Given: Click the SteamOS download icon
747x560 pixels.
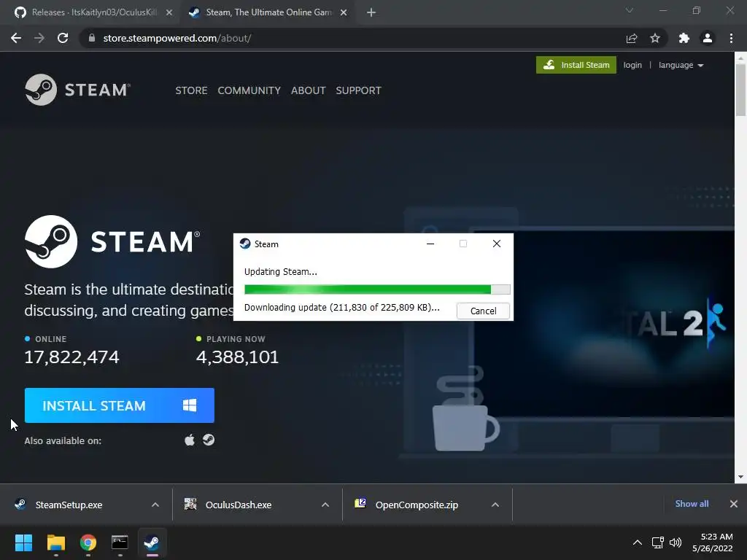Looking at the screenshot, I should click(x=209, y=440).
